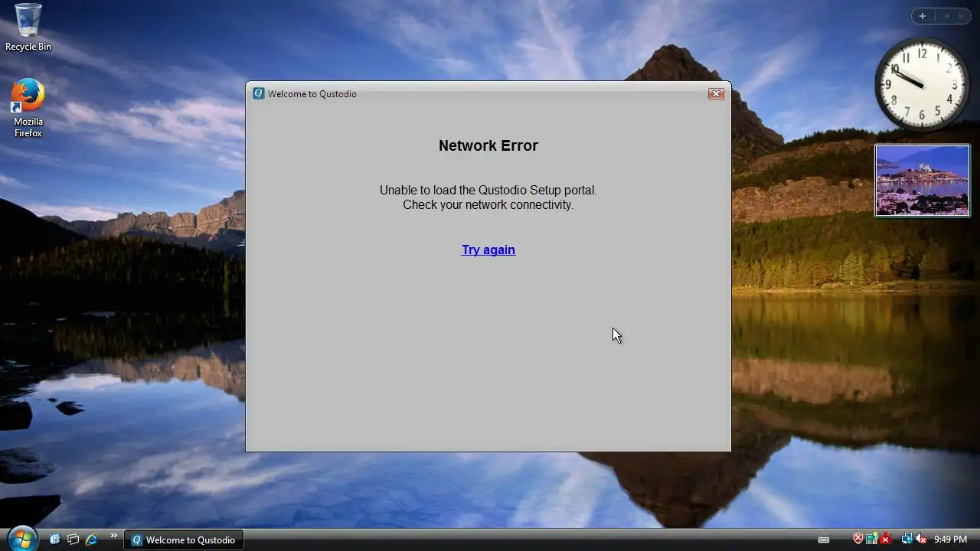Add a gadget with the sidebar plus button

tap(923, 16)
